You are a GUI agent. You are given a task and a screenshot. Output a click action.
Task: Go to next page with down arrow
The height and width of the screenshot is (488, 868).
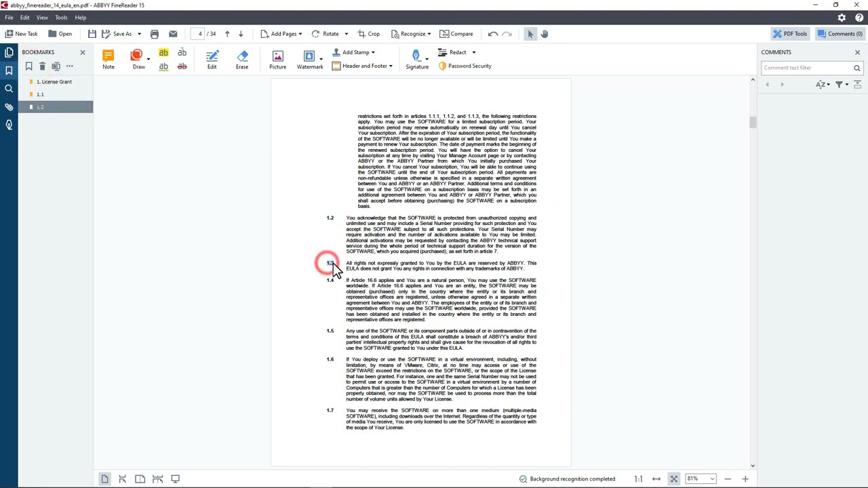click(x=241, y=34)
